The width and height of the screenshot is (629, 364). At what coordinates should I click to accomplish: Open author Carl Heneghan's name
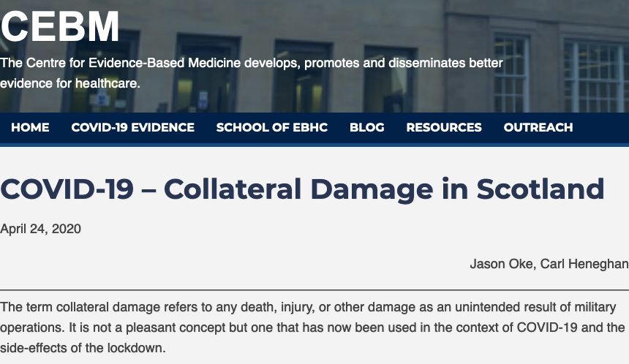[x=584, y=264]
